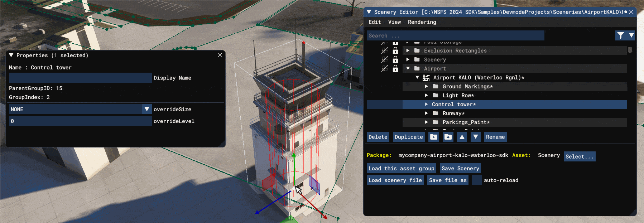Collapse Airport KALO (Waterloo Rgnl) node

417,77
